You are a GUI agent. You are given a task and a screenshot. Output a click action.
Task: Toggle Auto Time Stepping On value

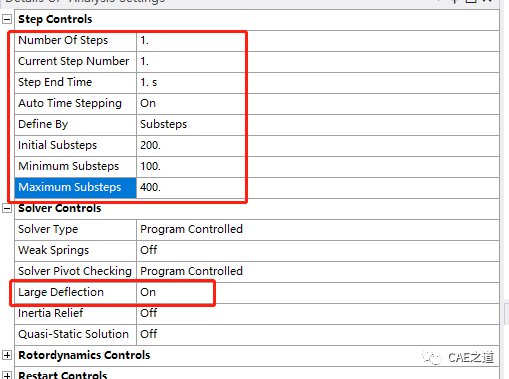(318, 104)
